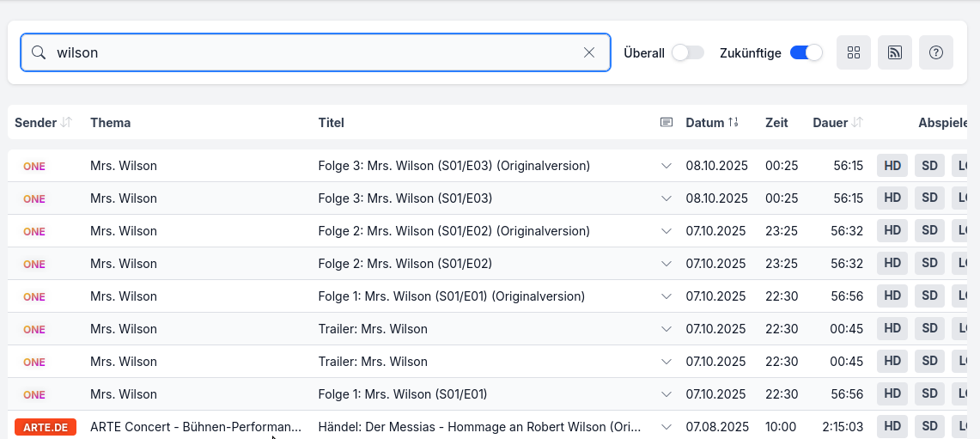Sort by Sender column sort icon
The image size is (980, 439).
(67, 123)
